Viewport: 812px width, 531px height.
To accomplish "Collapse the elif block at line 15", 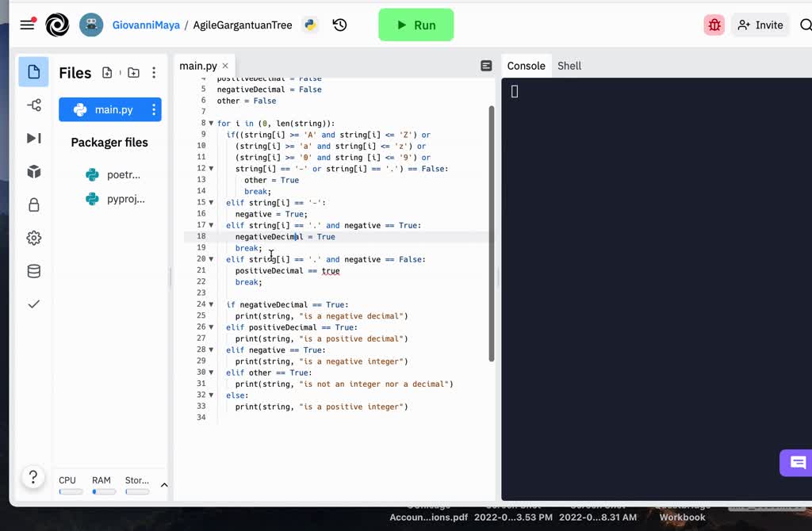I will (211, 203).
